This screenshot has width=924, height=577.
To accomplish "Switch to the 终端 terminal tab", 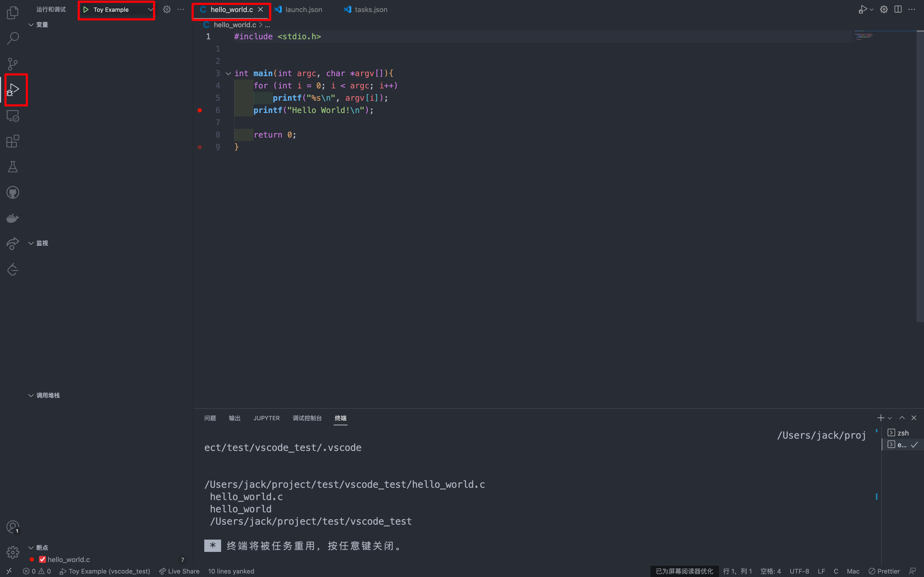I will (340, 418).
